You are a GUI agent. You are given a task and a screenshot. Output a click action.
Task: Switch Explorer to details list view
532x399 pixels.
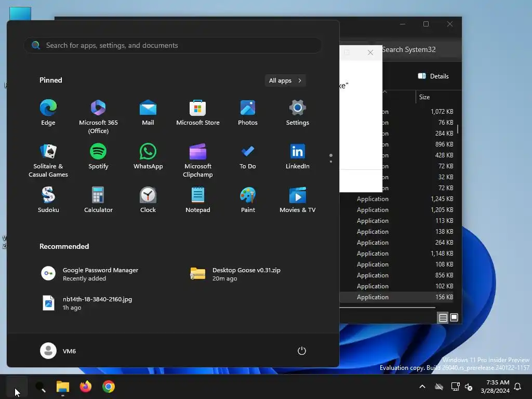pos(443,317)
